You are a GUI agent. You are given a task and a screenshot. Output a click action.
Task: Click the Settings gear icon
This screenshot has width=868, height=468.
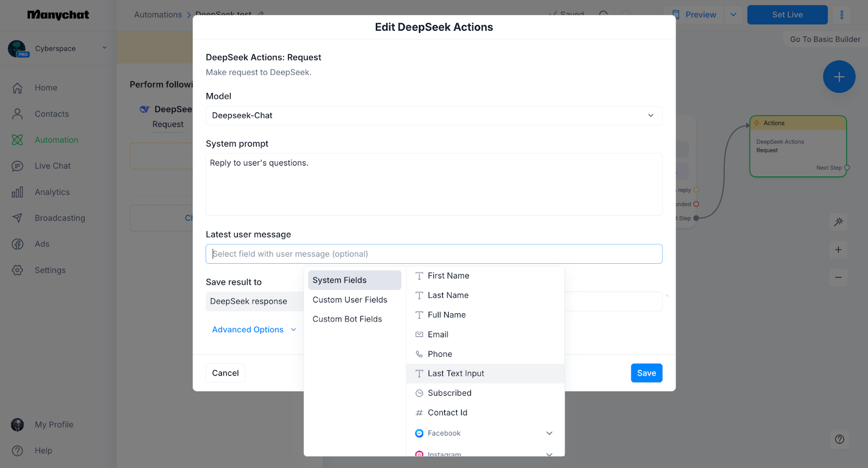pyautogui.click(x=17, y=270)
